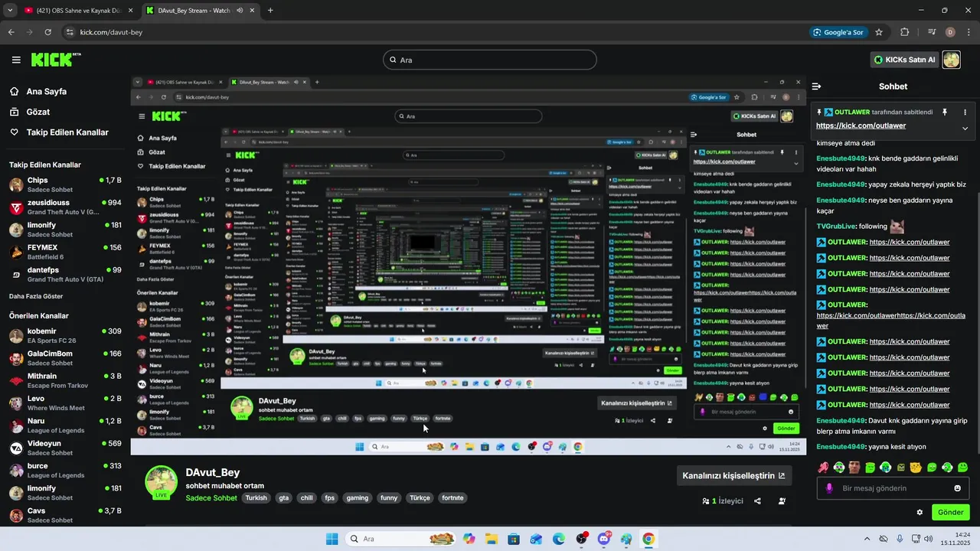
Task: Click the Google'a Sor button
Action: [838, 32]
